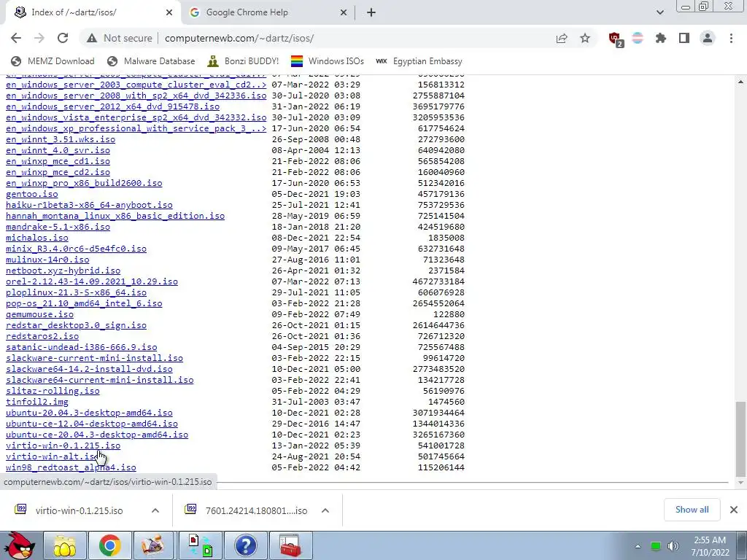This screenshot has width=747, height=560.
Task: Click the green network tray icon
Action: point(656,546)
